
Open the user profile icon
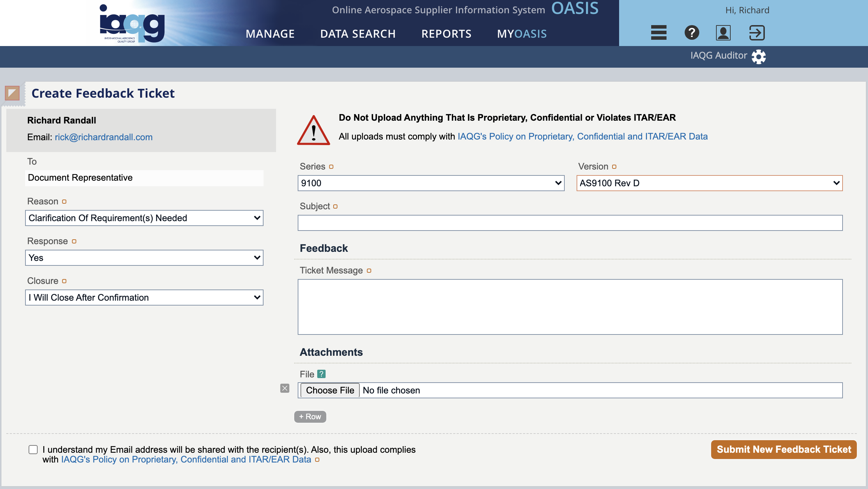click(723, 32)
